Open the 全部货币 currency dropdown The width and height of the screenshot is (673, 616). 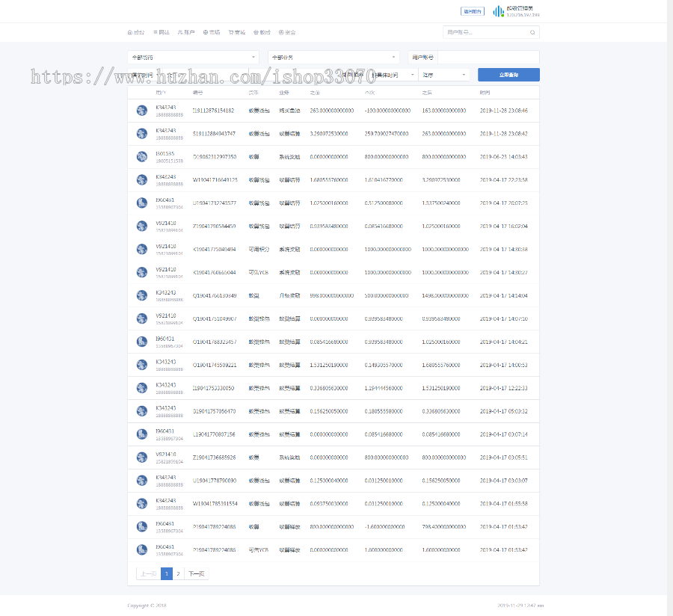193,57
